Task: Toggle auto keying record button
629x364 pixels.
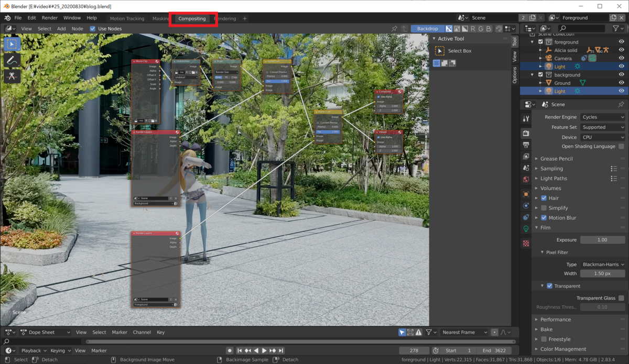Action: pyautogui.click(x=230, y=350)
